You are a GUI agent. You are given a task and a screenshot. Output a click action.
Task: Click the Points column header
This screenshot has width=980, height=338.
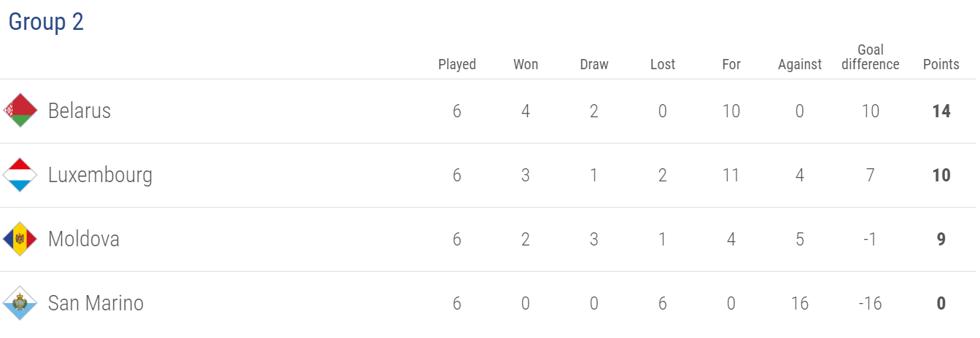click(941, 64)
